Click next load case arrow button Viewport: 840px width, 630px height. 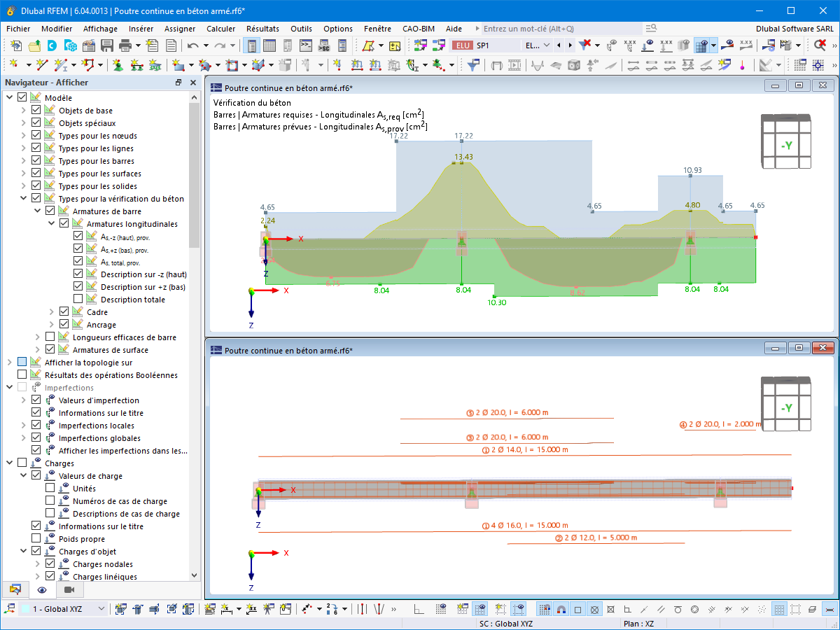click(570, 45)
